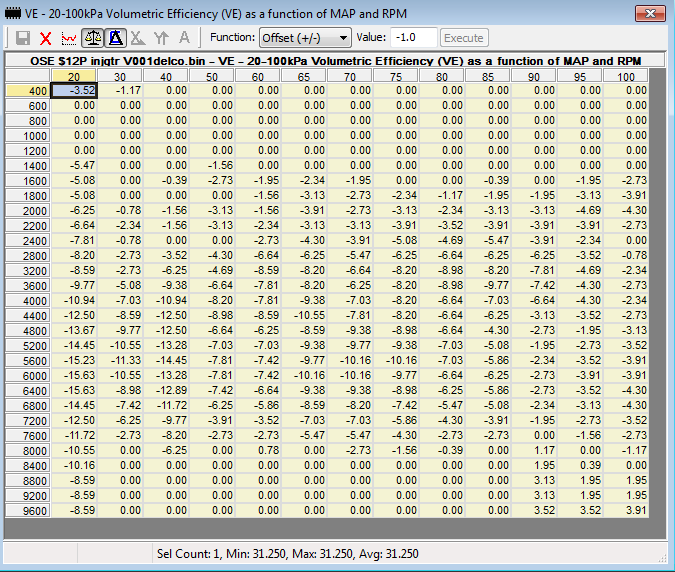Viewport: 675px width, 572px height.
Task: Click the -15.23 cell in row 5600
Action: 74,360
